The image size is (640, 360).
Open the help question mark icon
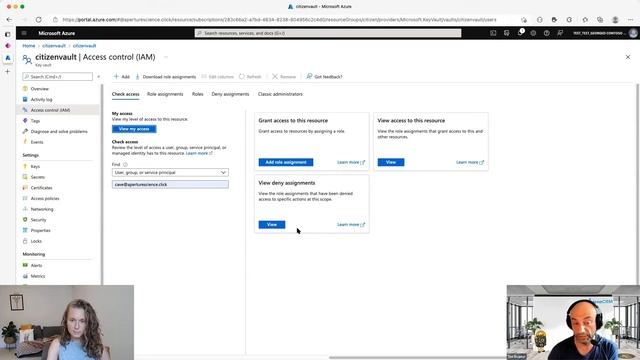[547, 33]
